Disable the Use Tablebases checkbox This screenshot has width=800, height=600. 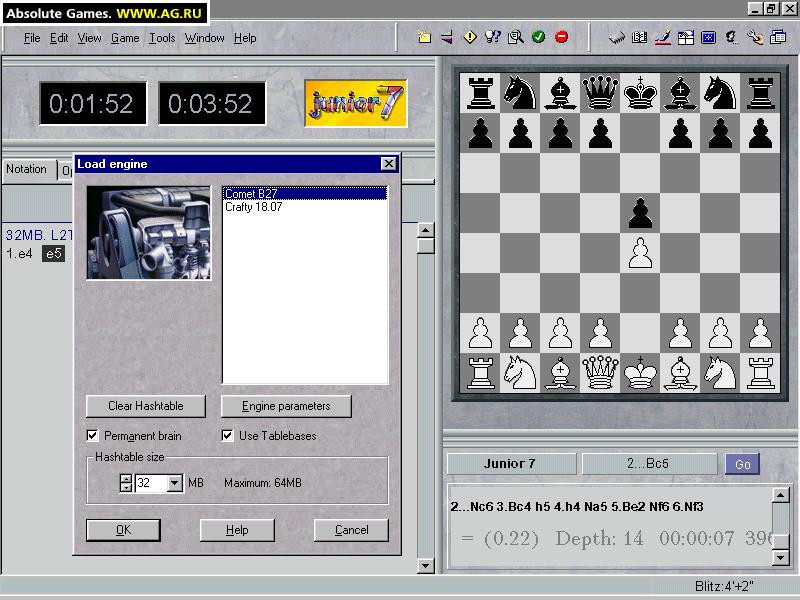pos(226,436)
